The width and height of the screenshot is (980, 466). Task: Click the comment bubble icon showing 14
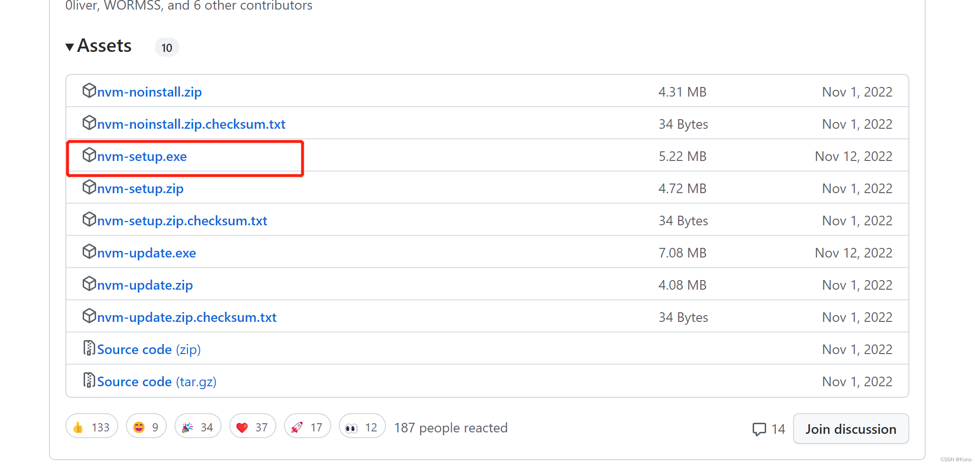tap(759, 429)
